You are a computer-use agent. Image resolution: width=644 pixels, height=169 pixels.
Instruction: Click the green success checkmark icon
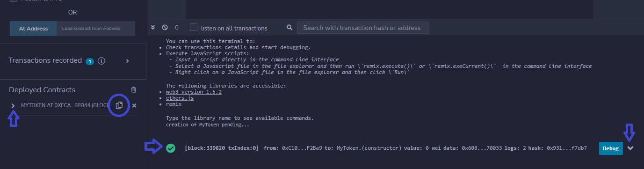(171, 148)
